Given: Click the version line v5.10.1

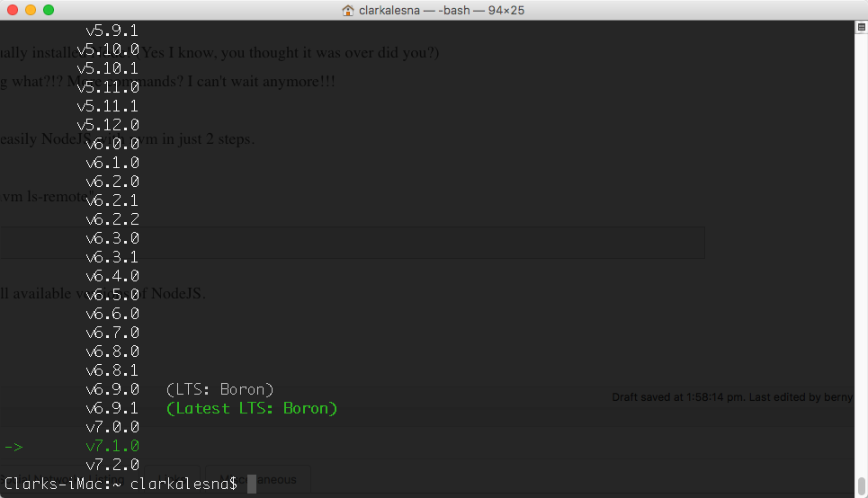Looking at the screenshot, I should click(x=107, y=68).
